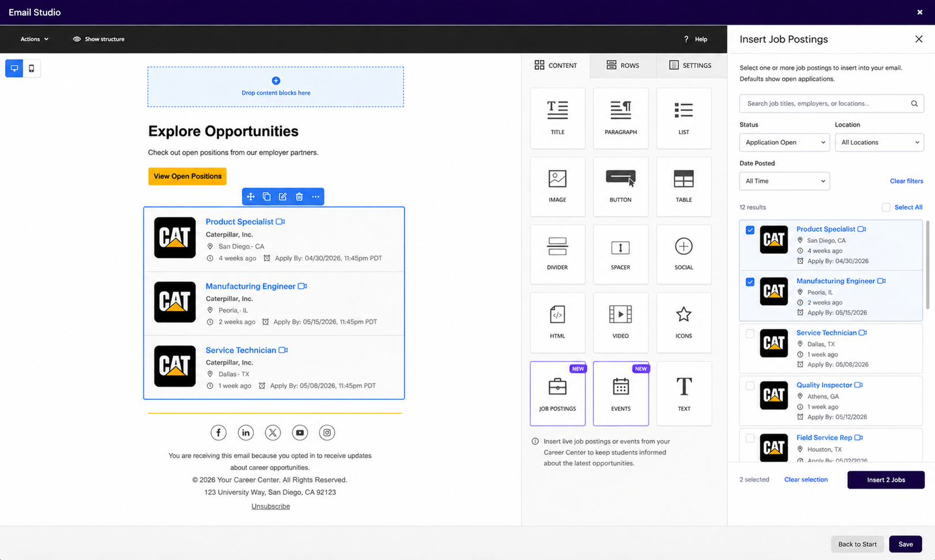Select the Image content block
Viewport: 935px width, 560px height.
558,186
